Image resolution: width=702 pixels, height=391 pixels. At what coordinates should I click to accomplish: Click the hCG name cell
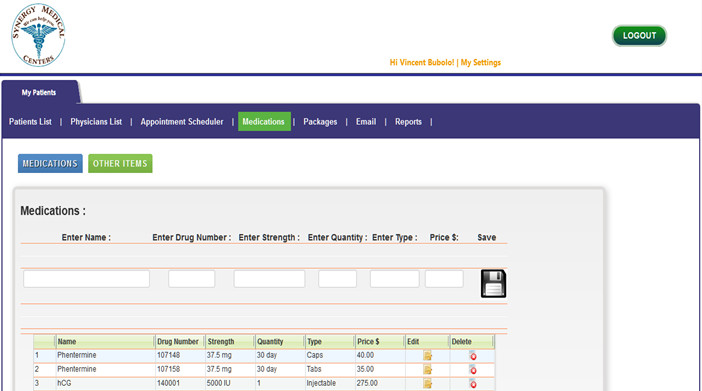(x=105, y=383)
